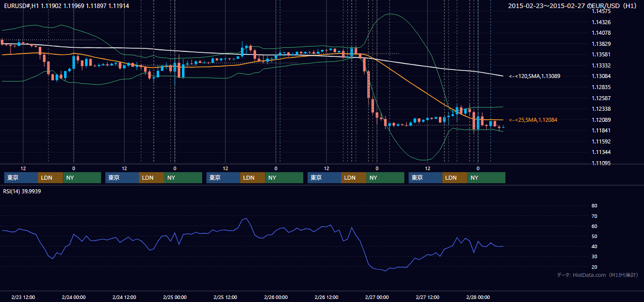Select the 2/26 00:00 time label

(x=276, y=297)
